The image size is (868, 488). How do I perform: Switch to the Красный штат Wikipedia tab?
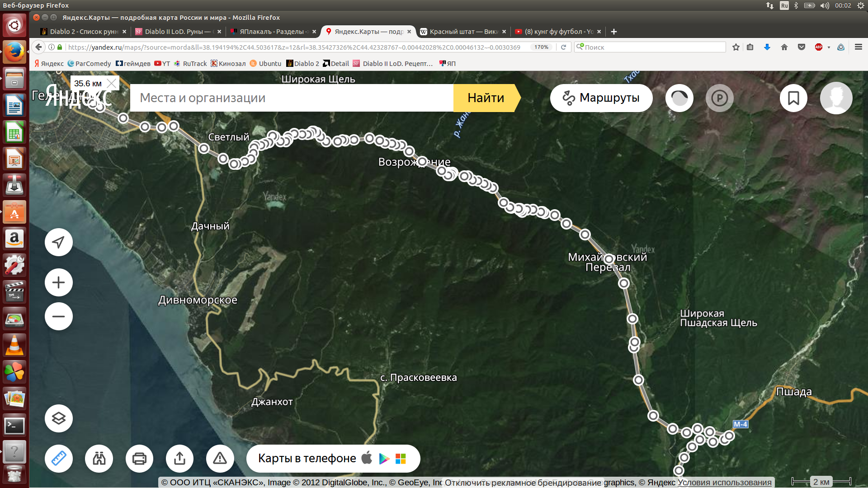pos(463,32)
